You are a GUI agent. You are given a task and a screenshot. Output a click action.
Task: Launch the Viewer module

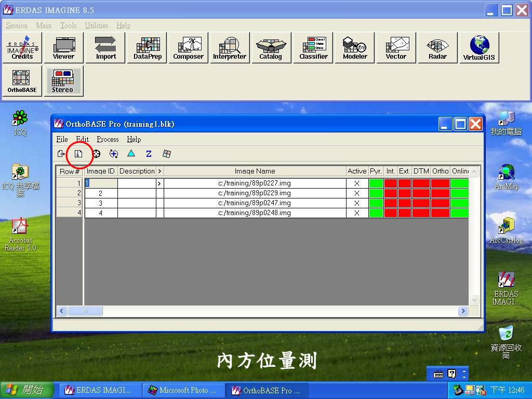63,48
